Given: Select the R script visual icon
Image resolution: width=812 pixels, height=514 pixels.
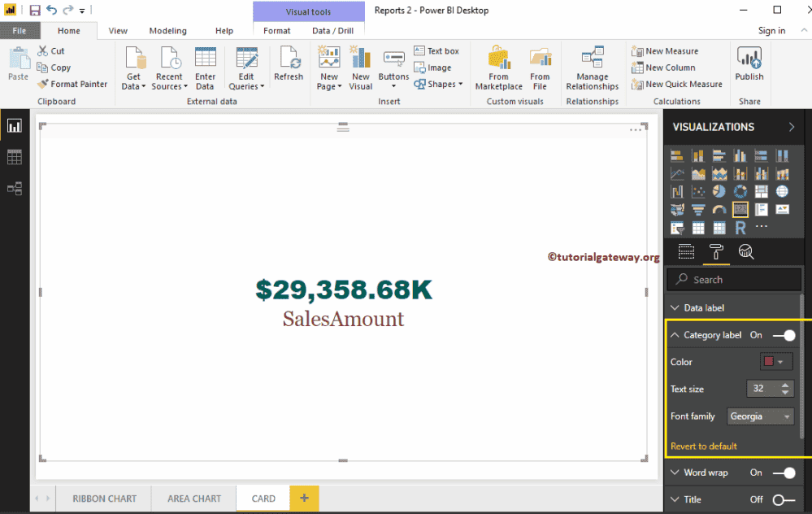Looking at the screenshot, I should pos(740,227).
